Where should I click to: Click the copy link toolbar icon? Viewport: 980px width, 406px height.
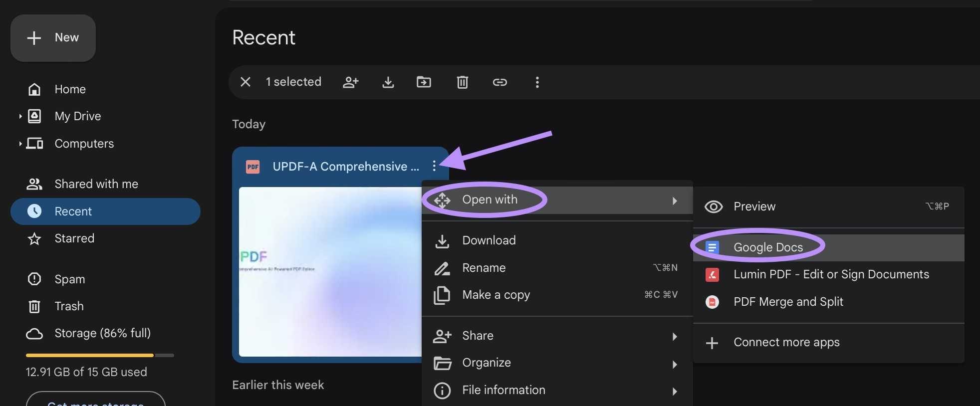click(499, 82)
